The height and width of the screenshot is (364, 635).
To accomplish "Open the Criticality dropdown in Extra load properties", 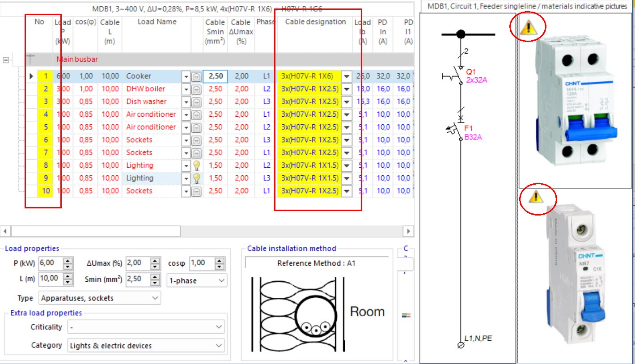I will point(220,327).
